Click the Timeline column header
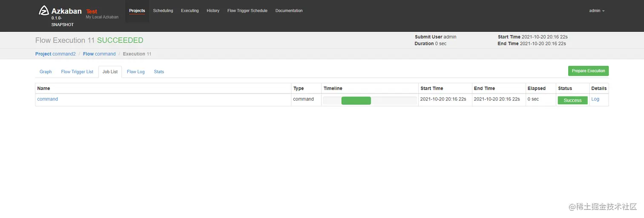The image size is (644, 218). [x=370, y=88]
